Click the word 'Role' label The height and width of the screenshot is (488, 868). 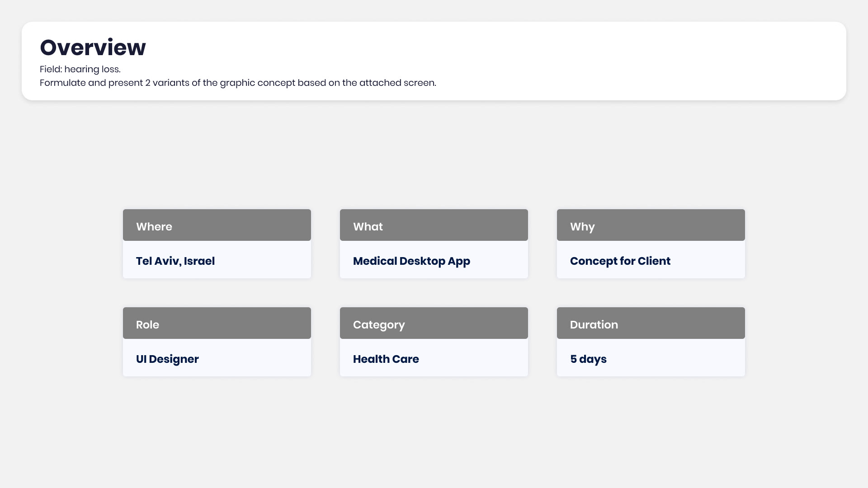pos(147,325)
